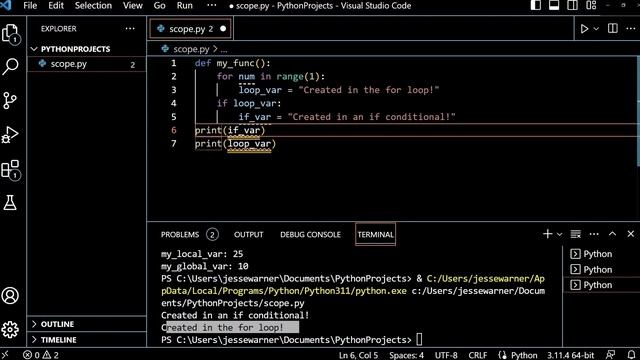Open the Accounts icon

coord(11,296)
